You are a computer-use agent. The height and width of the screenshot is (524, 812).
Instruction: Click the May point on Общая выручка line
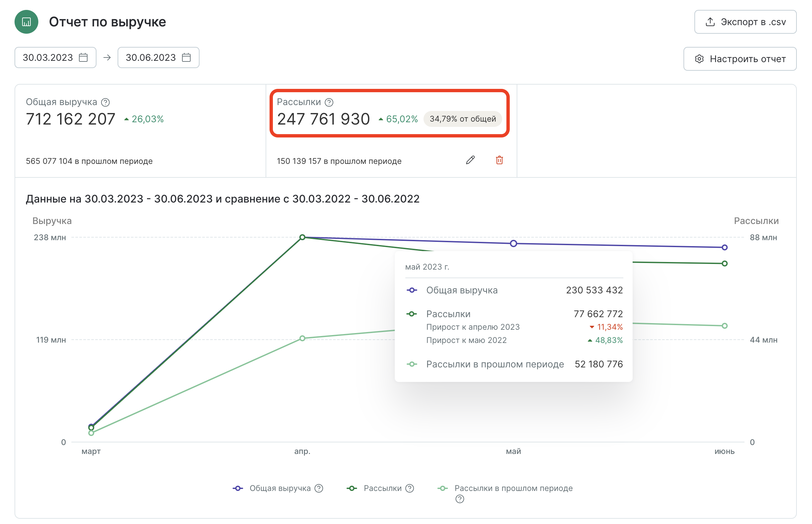pos(513,243)
